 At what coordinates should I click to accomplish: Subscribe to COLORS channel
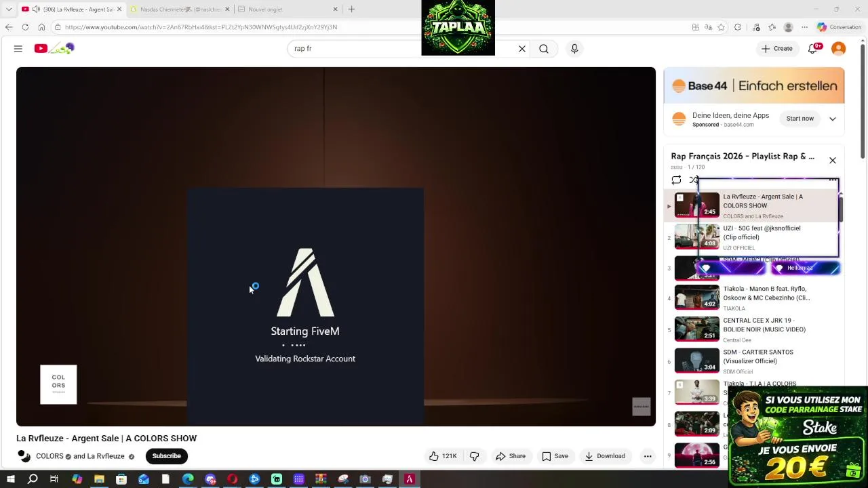click(x=166, y=456)
